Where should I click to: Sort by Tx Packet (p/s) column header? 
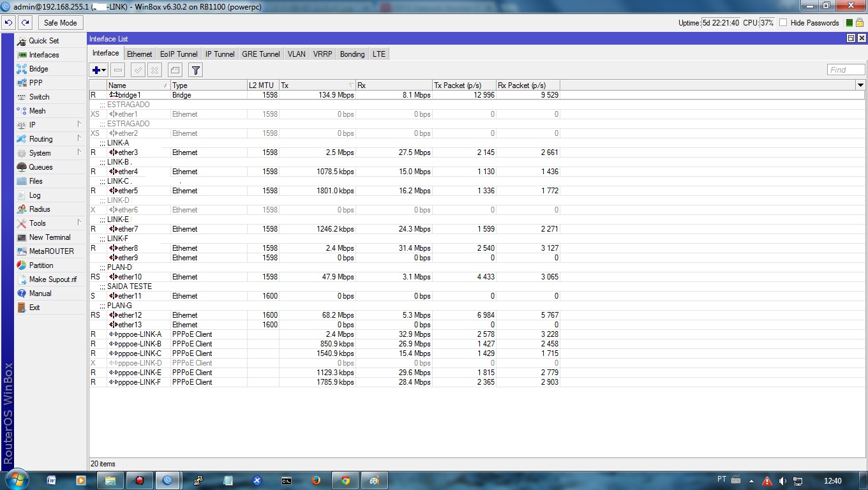pyautogui.click(x=464, y=85)
